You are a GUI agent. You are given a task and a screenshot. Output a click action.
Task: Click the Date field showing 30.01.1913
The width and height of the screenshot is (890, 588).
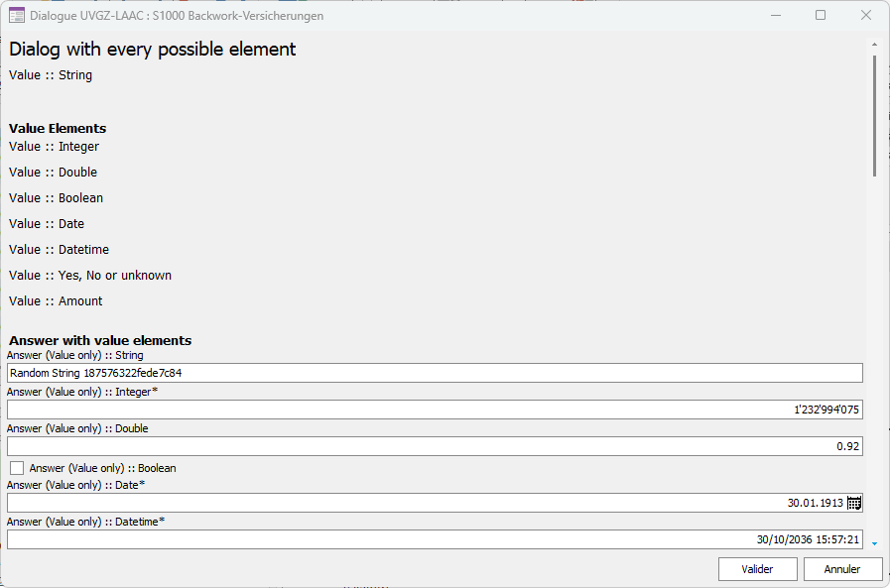[427, 503]
